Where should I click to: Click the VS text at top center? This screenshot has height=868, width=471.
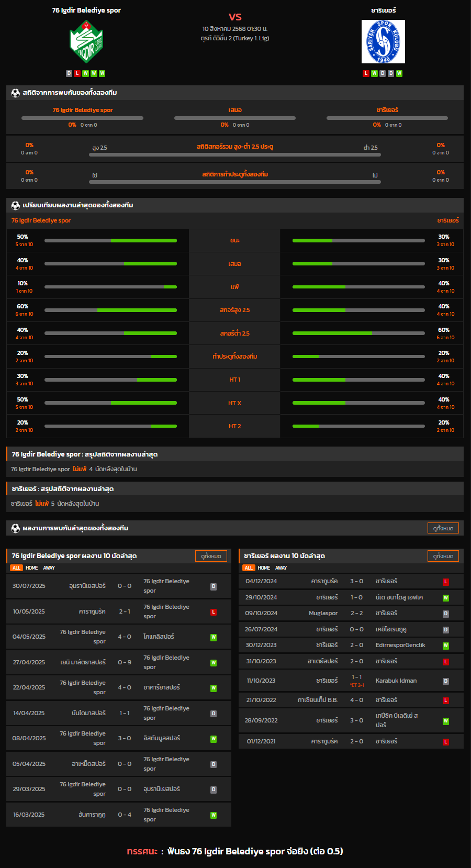click(235, 17)
